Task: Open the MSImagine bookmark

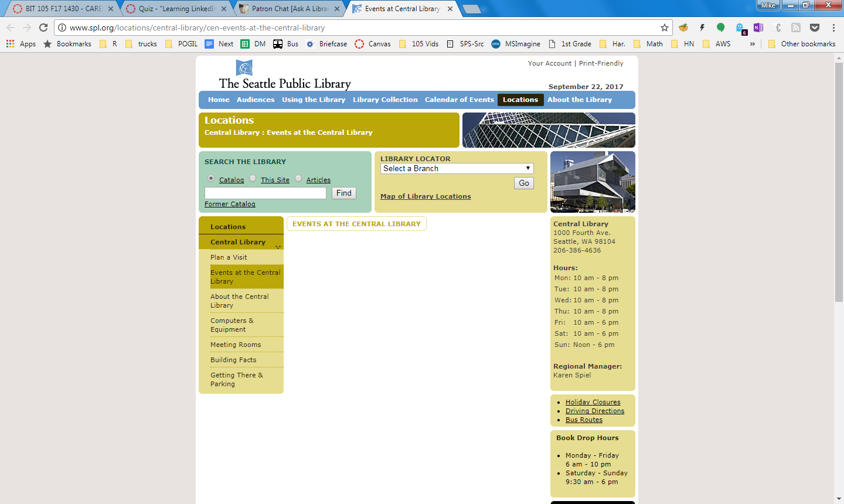Action: [x=516, y=44]
